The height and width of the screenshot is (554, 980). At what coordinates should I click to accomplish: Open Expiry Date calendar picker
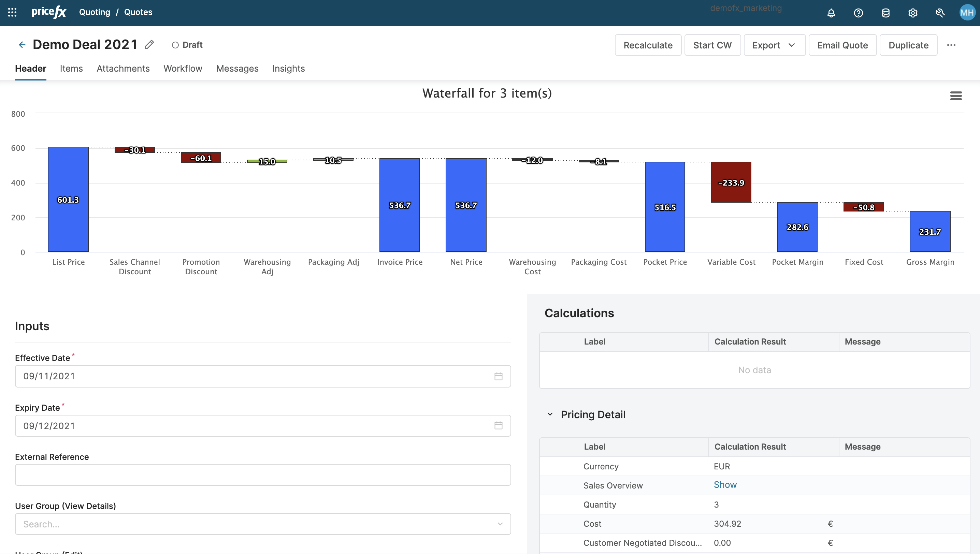pos(498,426)
